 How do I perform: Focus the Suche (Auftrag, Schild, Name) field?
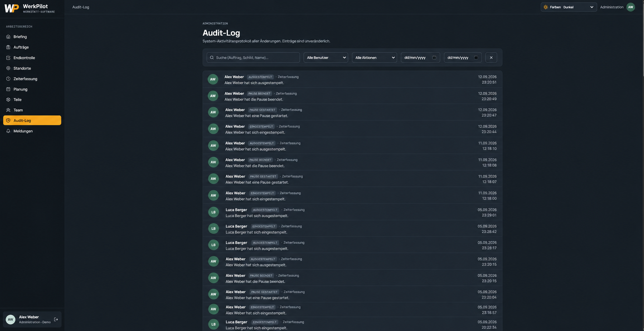pos(253,57)
